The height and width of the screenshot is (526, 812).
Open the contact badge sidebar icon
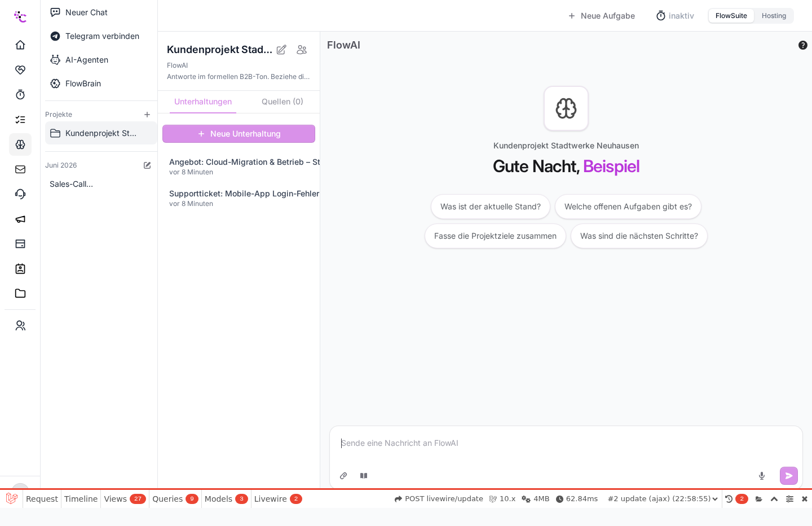point(20,269)
